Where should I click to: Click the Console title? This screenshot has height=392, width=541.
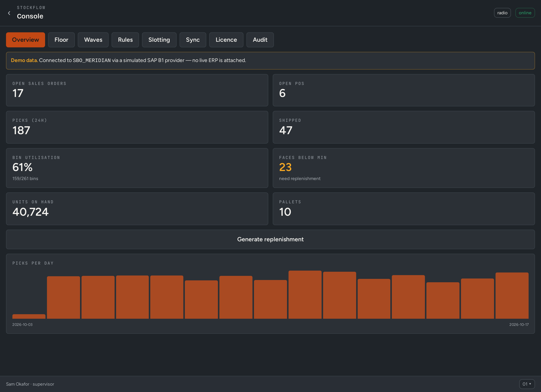30,16
